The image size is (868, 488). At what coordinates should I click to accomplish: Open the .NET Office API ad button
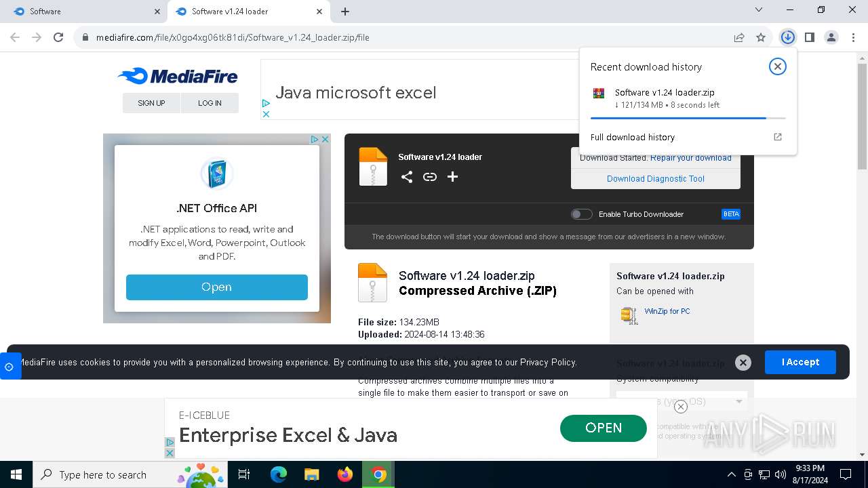pos(217,287)
